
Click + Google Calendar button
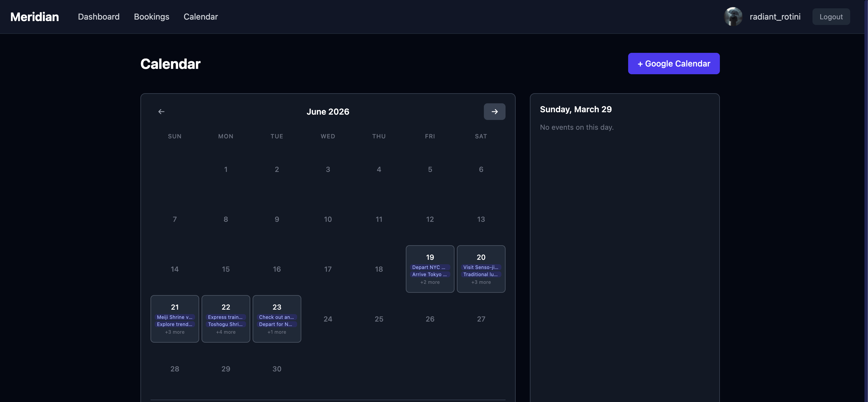(673, 63)
